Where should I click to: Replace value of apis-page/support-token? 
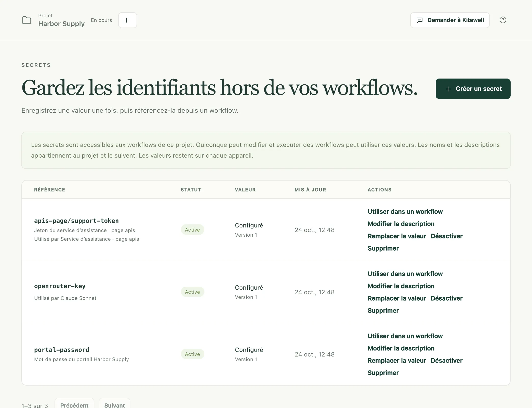[397, 236]
